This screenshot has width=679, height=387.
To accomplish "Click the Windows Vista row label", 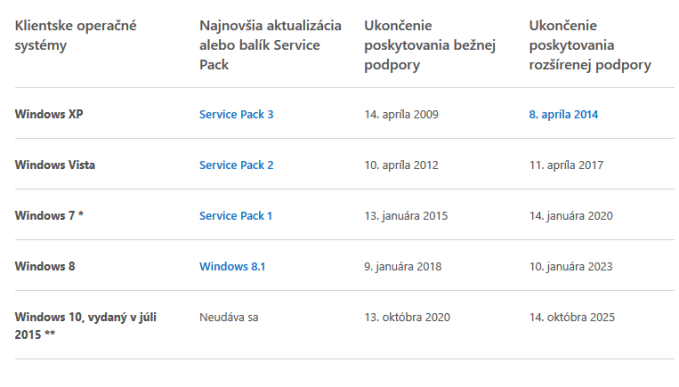I will coord(55,165).
